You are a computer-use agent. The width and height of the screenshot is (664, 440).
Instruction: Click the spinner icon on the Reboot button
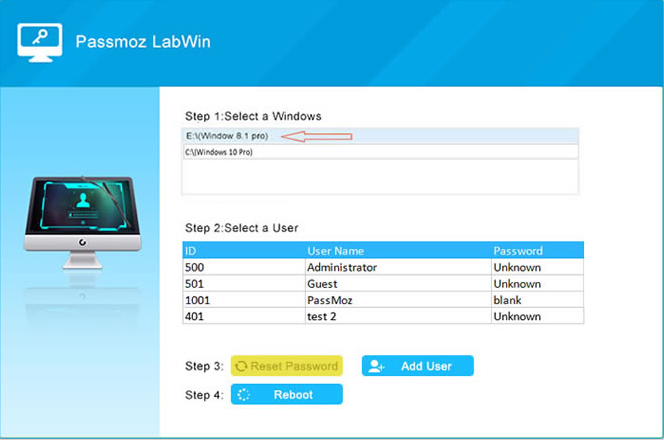point(243,395)
